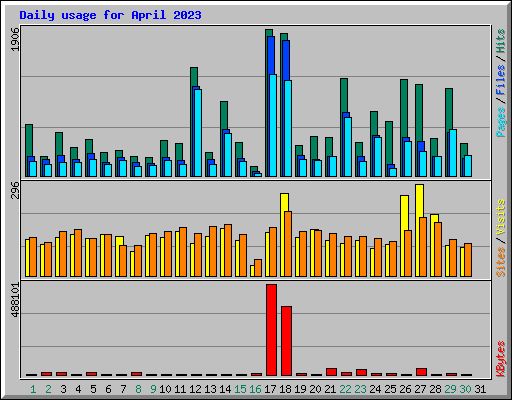The width and height of the screenshot is (512, 400).
Task: Click day label 26 on the x-axis
Action: 405,389
